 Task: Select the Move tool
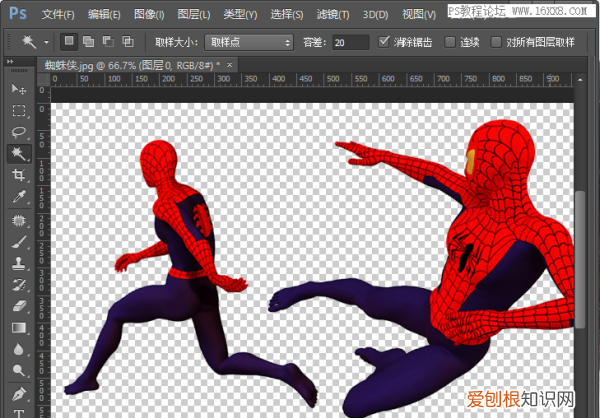click(18, 90)
